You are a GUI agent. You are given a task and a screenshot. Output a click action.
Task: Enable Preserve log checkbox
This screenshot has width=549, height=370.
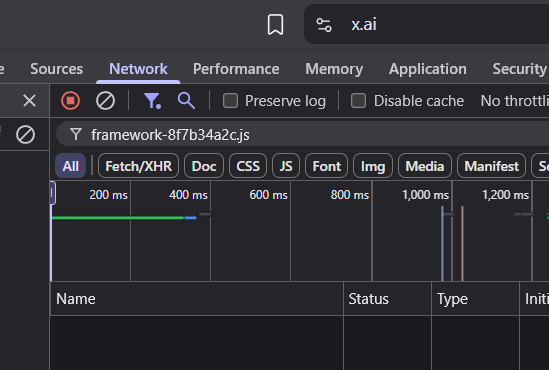pos(230,101)
